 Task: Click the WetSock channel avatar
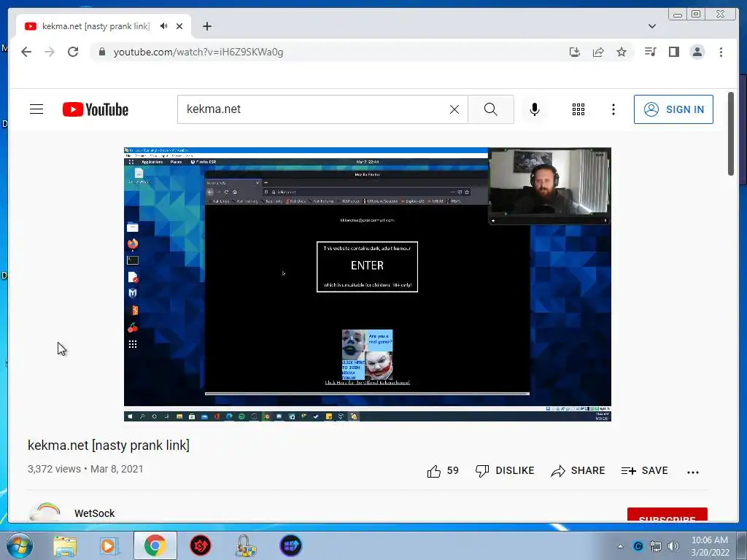45,512
